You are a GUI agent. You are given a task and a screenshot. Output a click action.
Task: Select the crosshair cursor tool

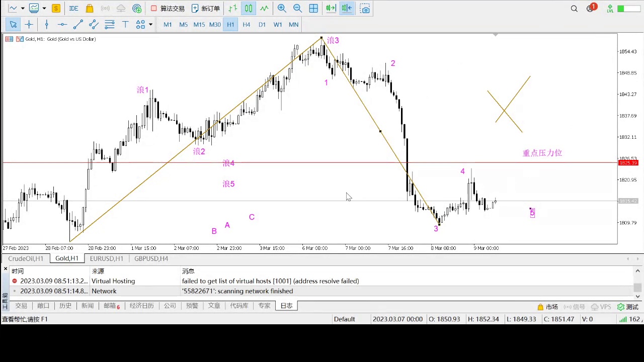point(29,24)
